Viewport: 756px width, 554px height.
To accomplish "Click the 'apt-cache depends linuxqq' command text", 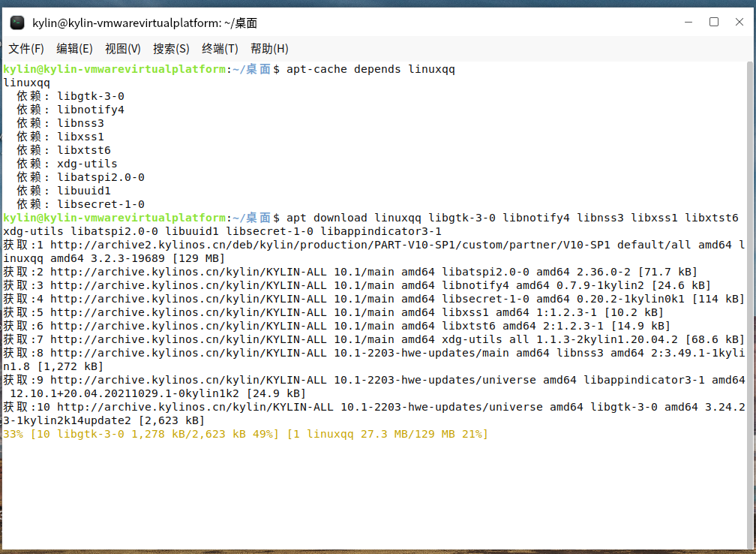I will pos(370,69).
